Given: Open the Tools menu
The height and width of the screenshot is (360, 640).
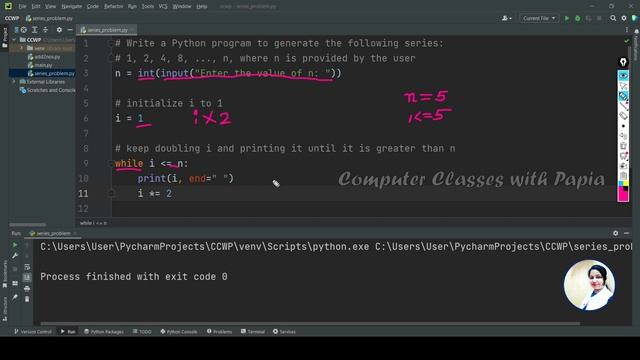Looking at the screenshot, I should click(x=148, y=7).
